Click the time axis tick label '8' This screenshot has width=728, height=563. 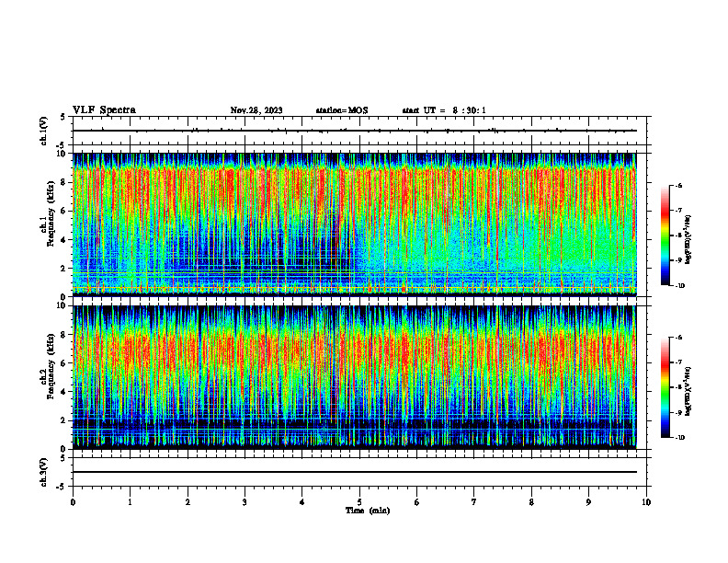[531, 502]
